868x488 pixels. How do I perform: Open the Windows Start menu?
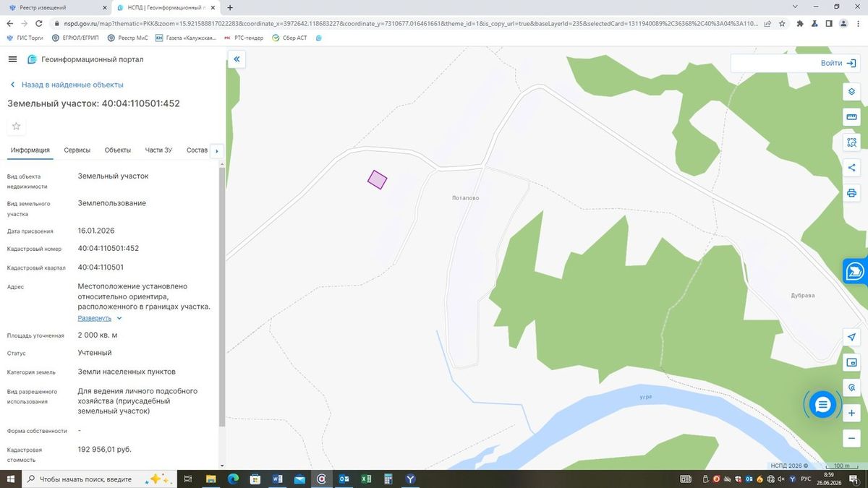pos(10,479)
